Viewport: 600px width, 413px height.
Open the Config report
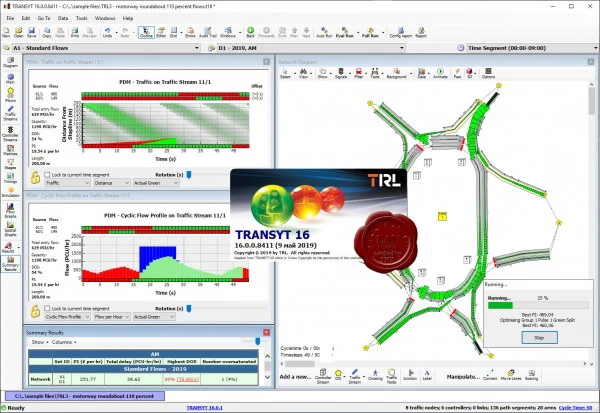[x=401, y=32]
